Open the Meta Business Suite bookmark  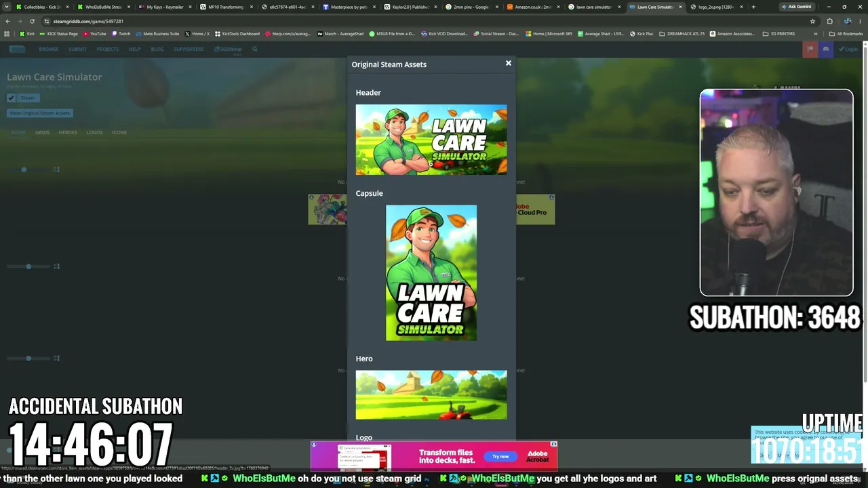point(157,34)
